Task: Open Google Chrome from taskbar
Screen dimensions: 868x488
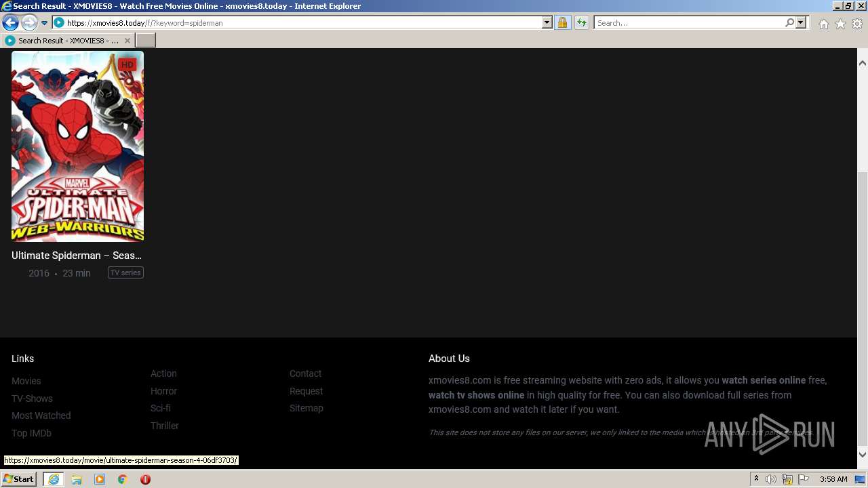Action: pos(123,479)
